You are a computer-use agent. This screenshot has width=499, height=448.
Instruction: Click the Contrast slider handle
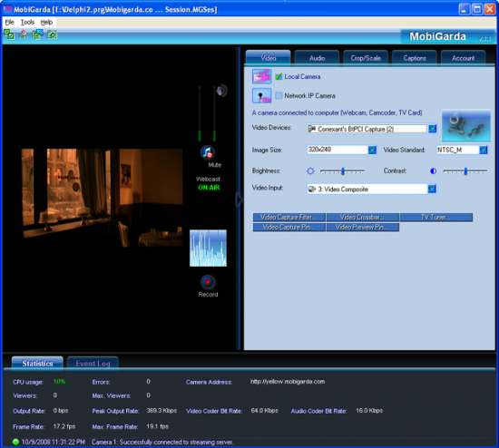pos(465,171)
